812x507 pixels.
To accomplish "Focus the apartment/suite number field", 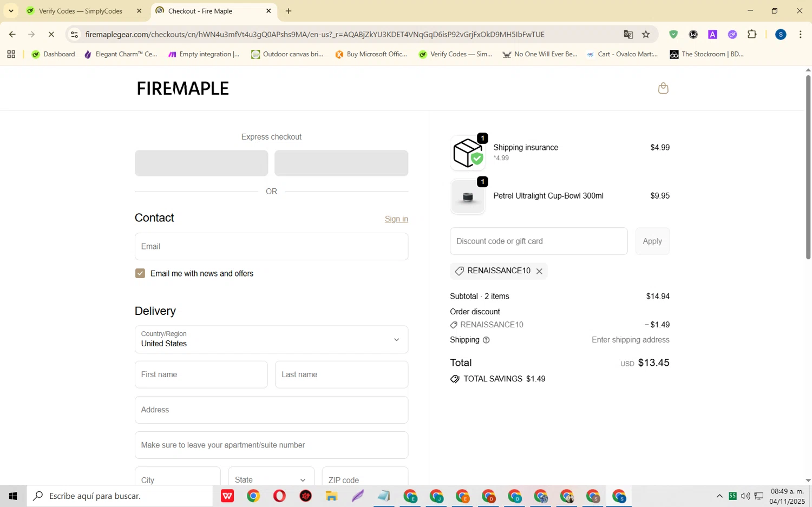I will click(x=271, y=445).
